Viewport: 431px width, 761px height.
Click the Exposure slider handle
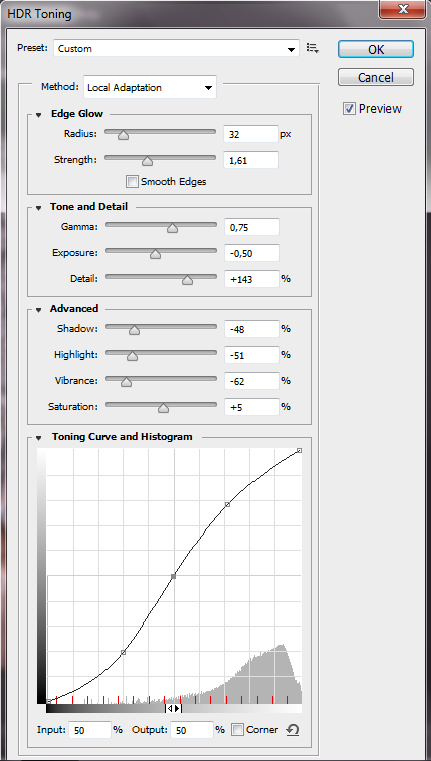point(155,254)
